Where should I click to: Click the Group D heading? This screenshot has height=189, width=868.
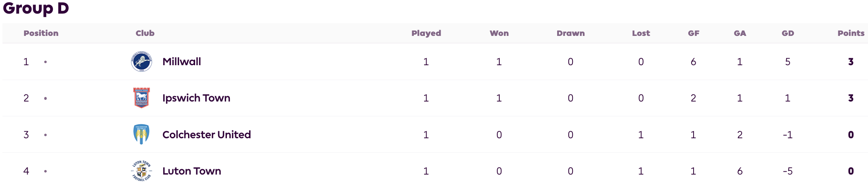[36, 8]
